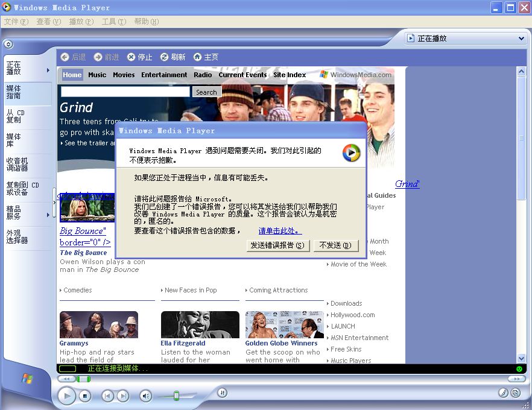Select the 外观选择器 sidebar tab

click(28, 237)
